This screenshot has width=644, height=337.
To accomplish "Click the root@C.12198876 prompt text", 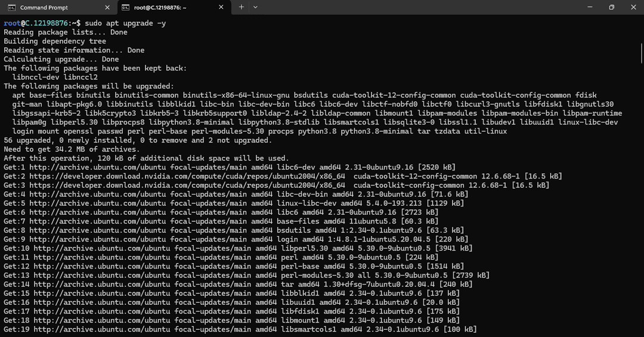I will (42, 23).
